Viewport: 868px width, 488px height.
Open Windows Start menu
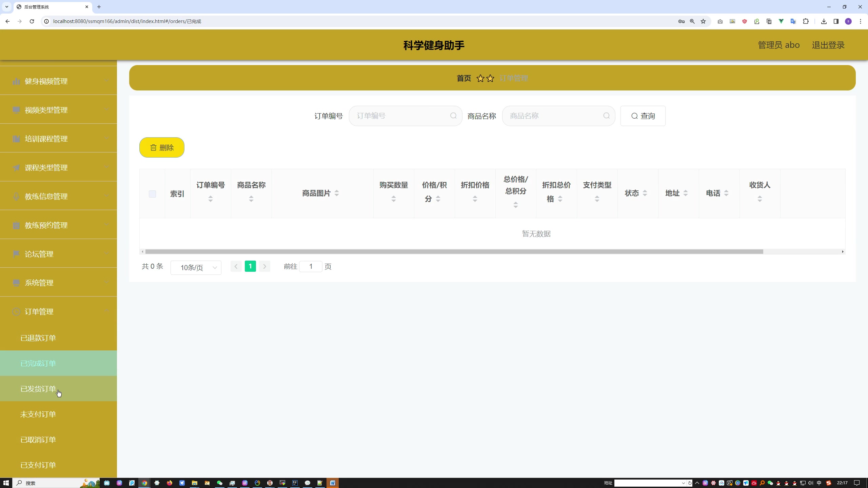(6, 483)
